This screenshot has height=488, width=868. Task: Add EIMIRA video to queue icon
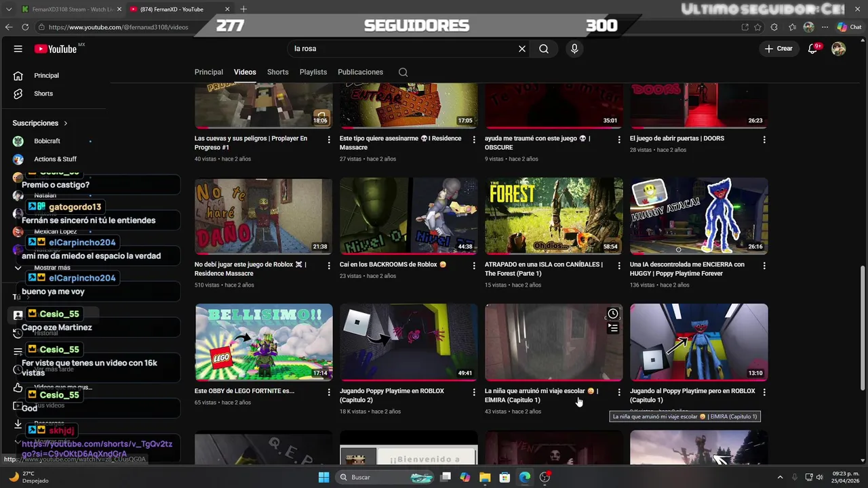tap(613, 329)
